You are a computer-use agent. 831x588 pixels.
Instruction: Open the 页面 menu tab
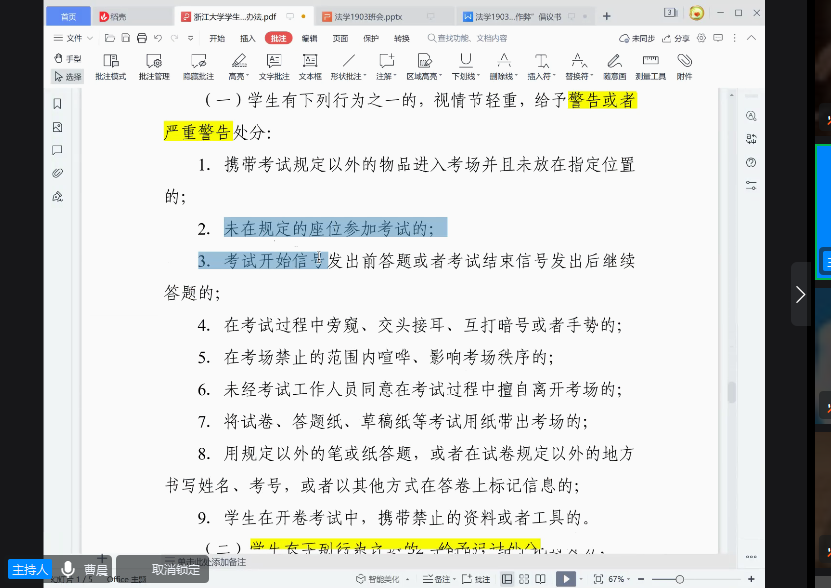click(x=340, y=38)
